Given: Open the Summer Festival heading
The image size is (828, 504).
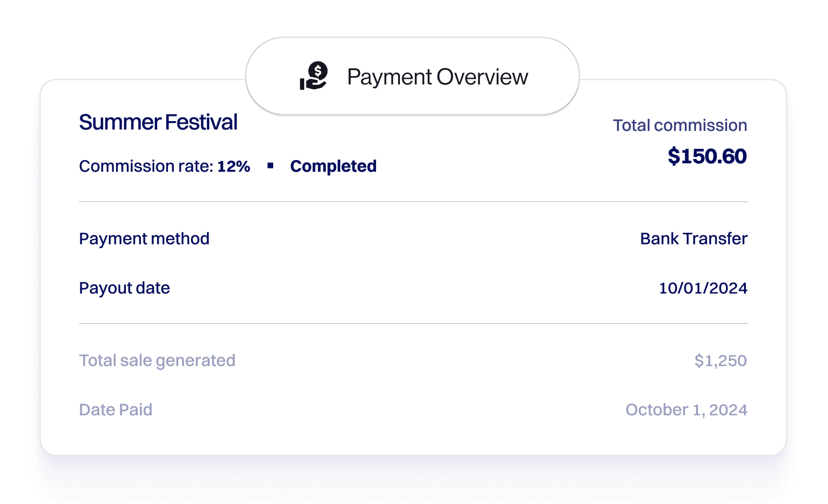Looking at the screenshot, I should click(158, 122).
